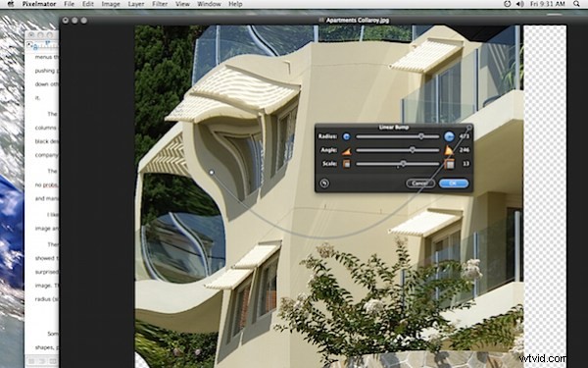Viewport: 588px width, 368px height.
Task: Open the Layer menu
Action: [136, 4]
